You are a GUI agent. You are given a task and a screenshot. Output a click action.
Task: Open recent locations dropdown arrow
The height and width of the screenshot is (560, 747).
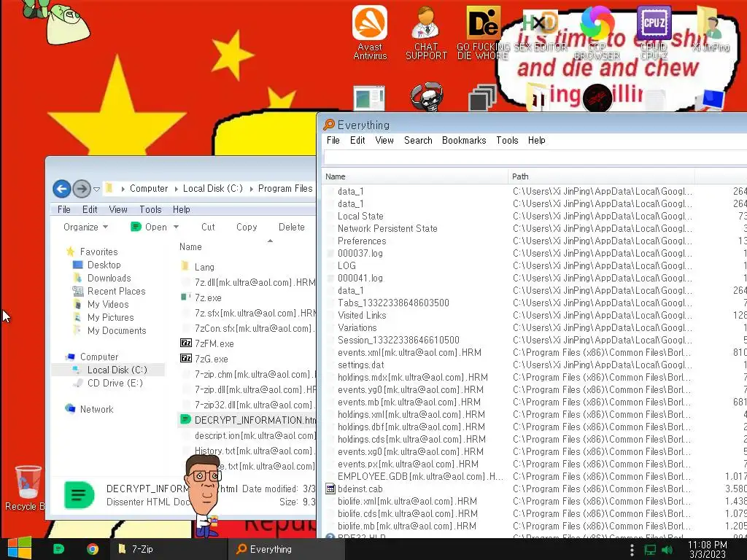97,189
